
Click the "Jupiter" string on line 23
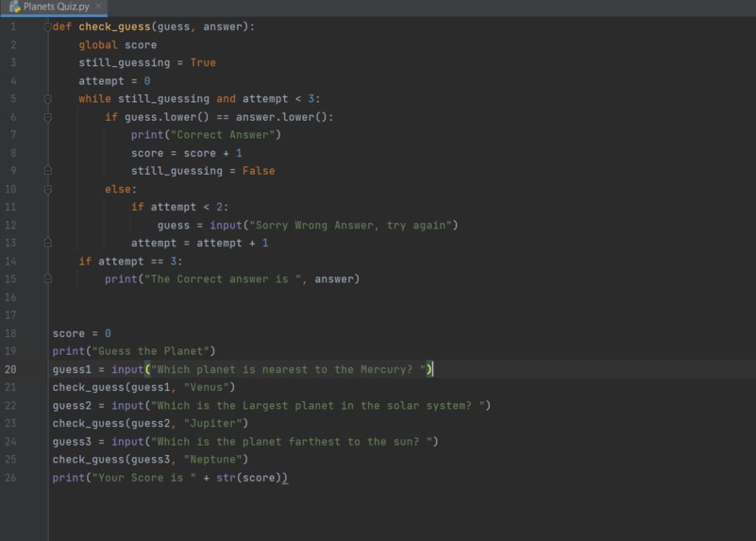[212, 424]
